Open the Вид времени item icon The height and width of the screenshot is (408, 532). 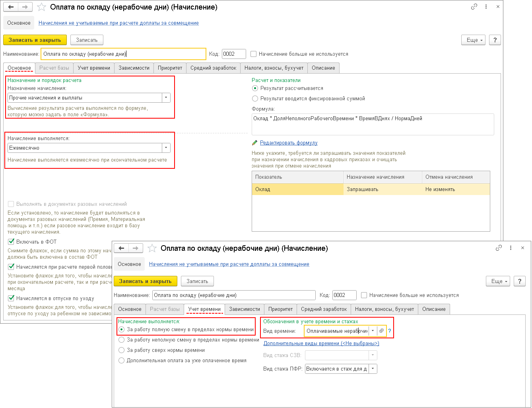[x=381, y=331]
